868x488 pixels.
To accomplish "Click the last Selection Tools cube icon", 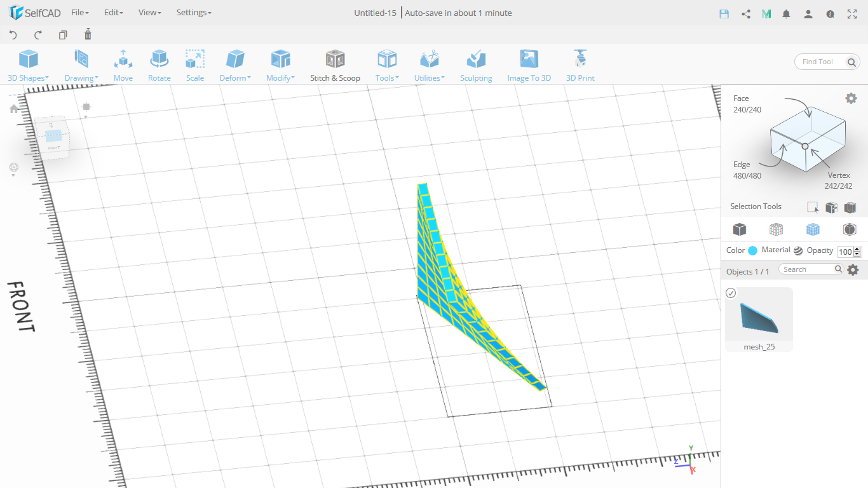I will [x=850, y=207].
